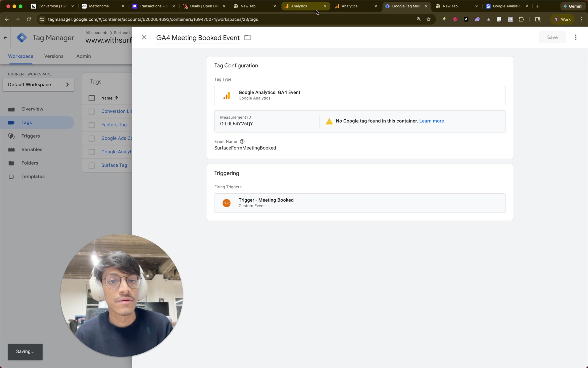Image resolution: width=588 pixels, height=368 pixels.
Task: Switch to the Admin tab
Action: tap(83, 56)
